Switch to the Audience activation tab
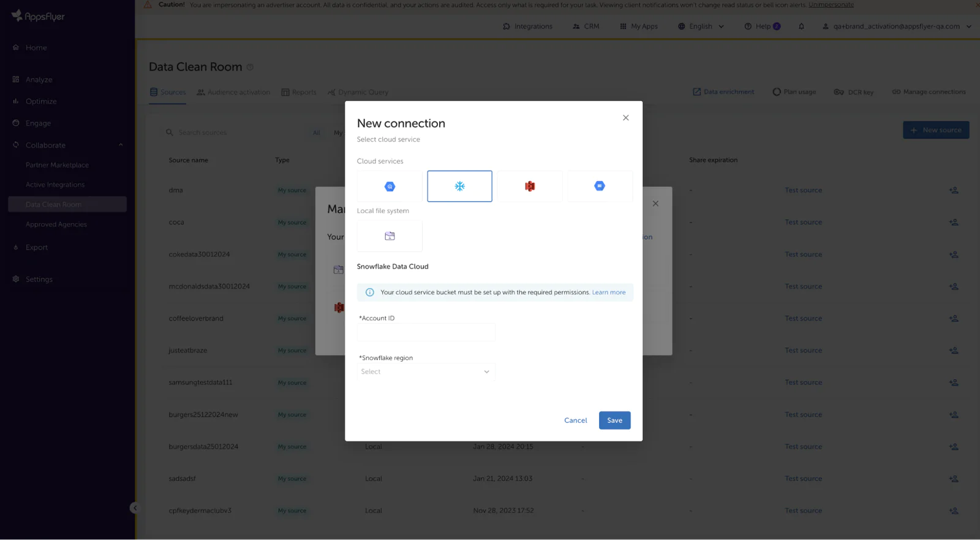This screenshot has width=980, height=540. point(233,93)
